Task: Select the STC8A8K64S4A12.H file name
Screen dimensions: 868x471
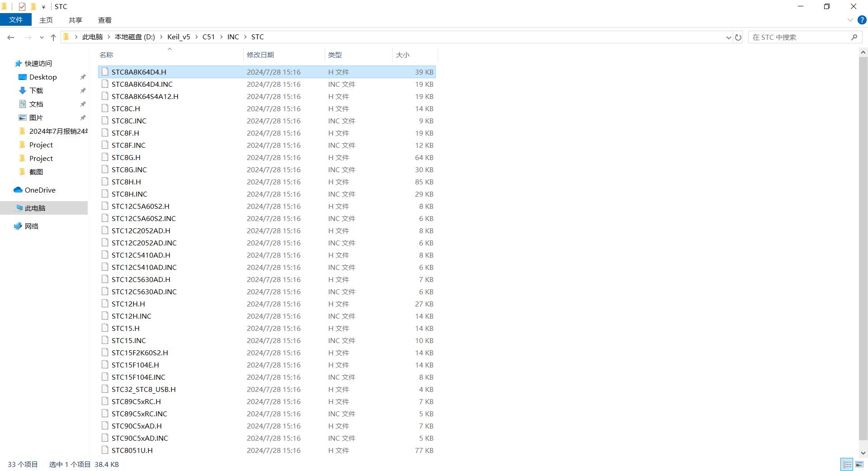Action: point(145,96)
